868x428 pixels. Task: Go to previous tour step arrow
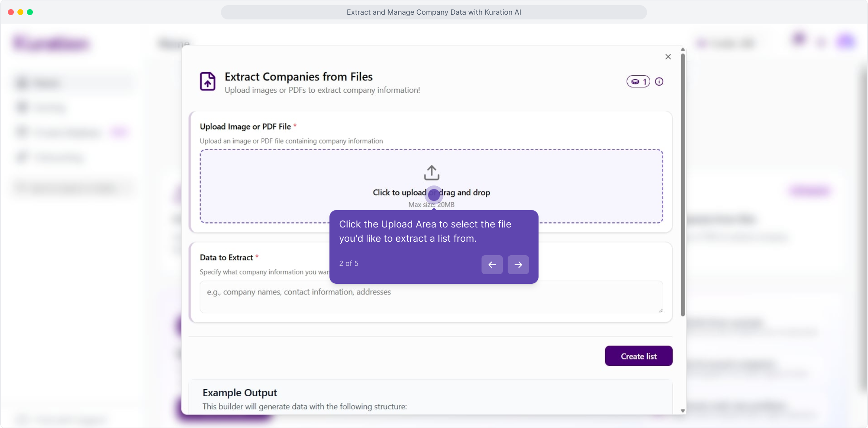click(x=492, y=265)
